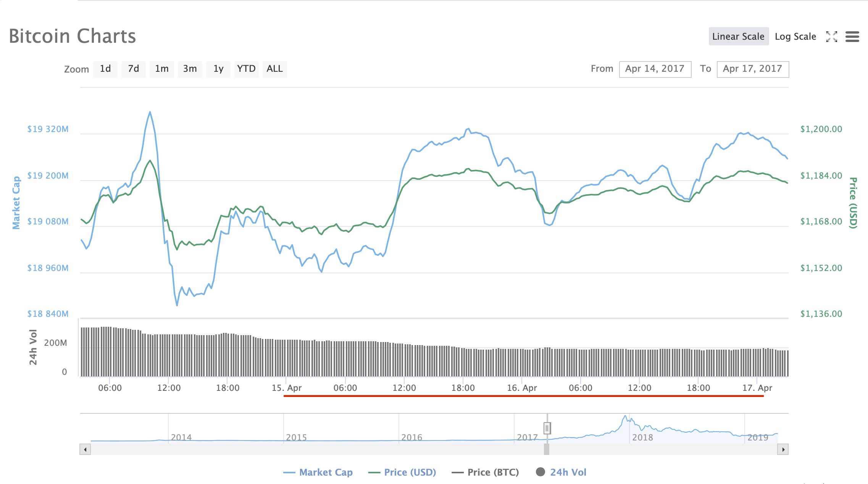The image size is (868, 484).
Task: Zoom chart to YTD
Action: 246,69
